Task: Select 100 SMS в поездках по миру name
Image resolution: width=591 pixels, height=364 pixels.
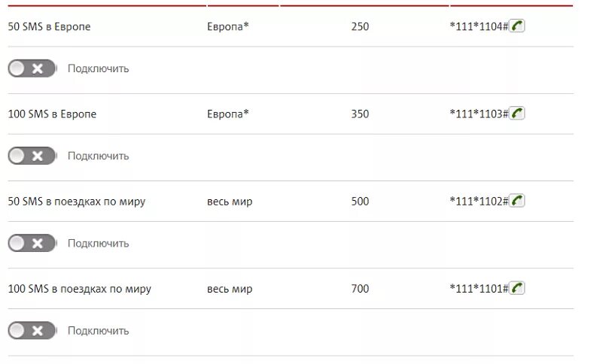Action: 80,289
